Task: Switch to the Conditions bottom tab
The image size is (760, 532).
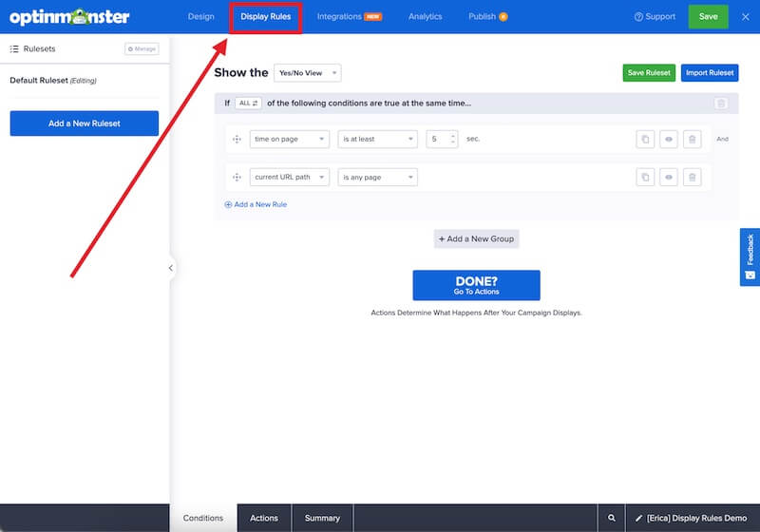Action: pos(203,518)
